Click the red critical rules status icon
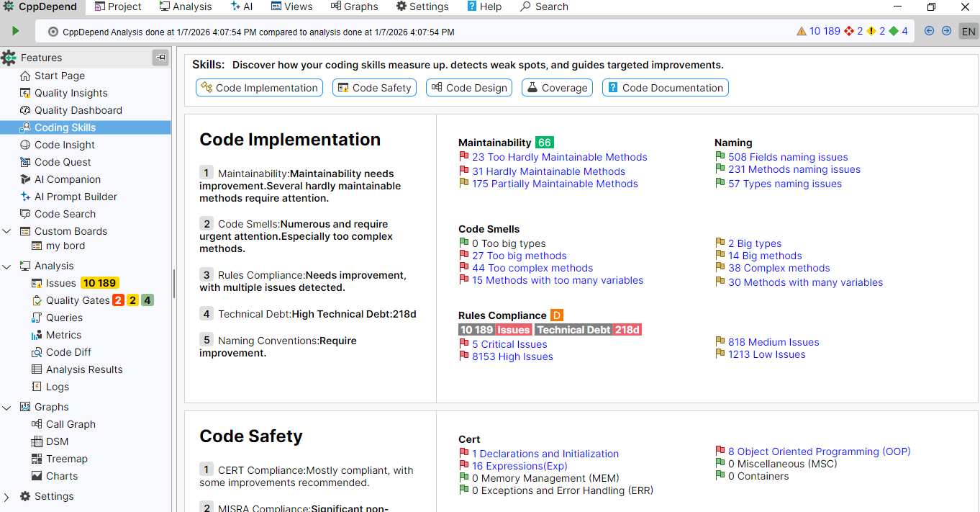980x512 pixels. pyautogui.click(x=849, y=31)
